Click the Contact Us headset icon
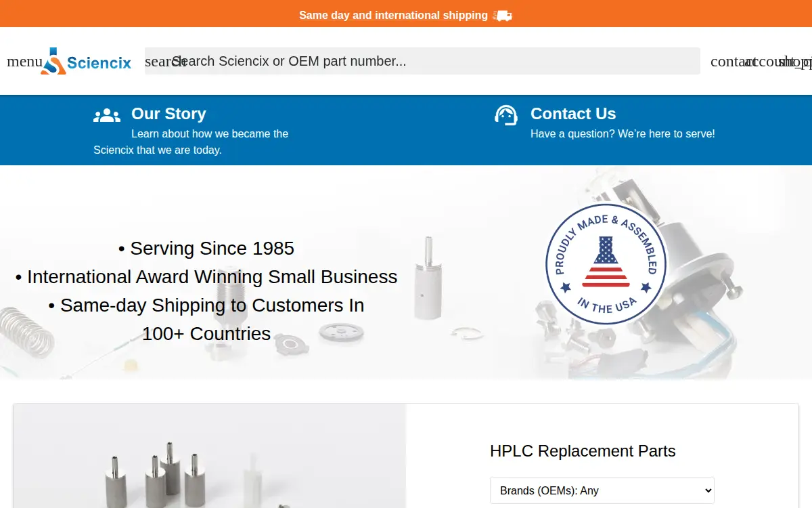Viewport: 812px width, 508px height. tap(506, 115)
